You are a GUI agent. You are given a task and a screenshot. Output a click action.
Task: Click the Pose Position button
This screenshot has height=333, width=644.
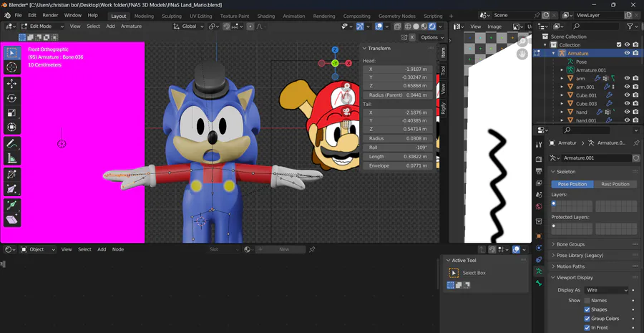pyautogui.click(x=572, y=184)
